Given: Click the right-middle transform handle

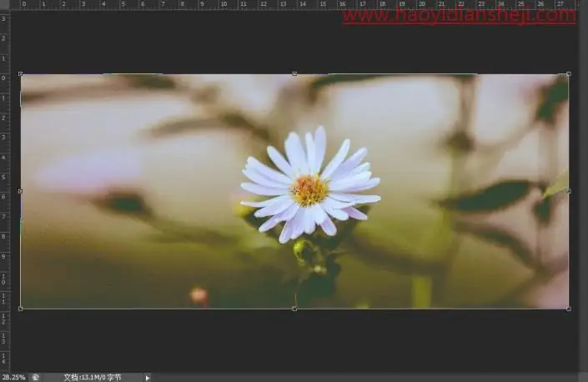Looking at the screenshot, I should pos(569,191).
